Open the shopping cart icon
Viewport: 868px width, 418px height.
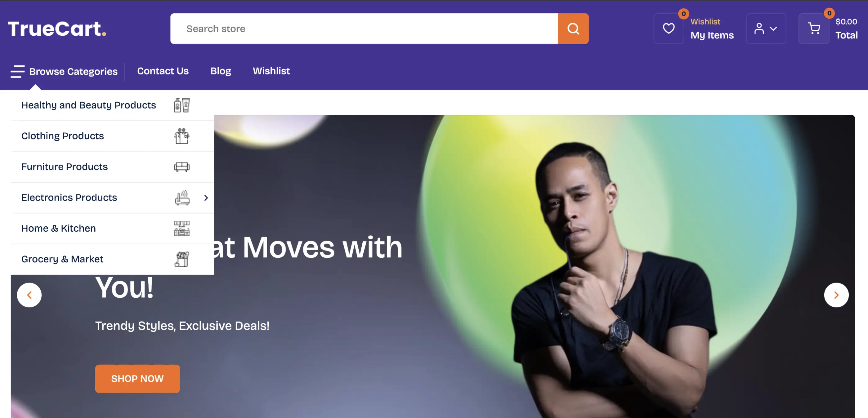point(814,29)
